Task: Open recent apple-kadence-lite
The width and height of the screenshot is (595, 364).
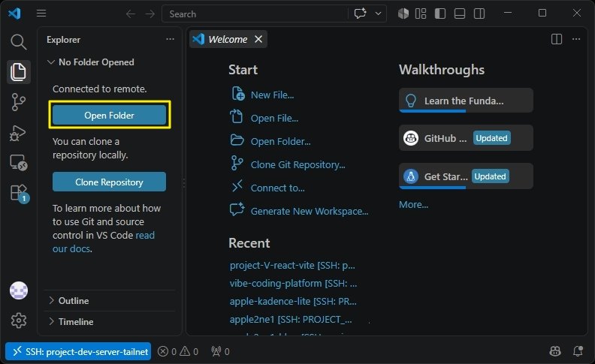Action: [293, 301]
